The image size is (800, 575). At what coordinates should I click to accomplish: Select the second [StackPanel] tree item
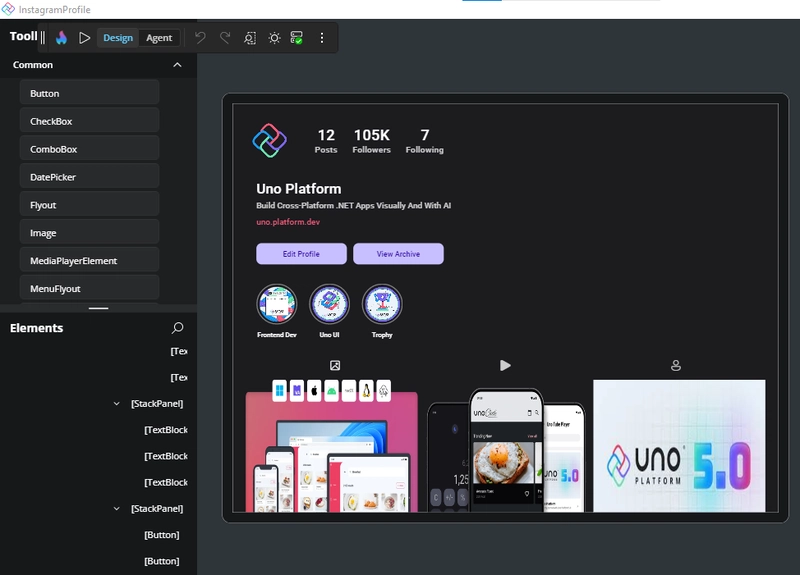[x=157, y=509]
